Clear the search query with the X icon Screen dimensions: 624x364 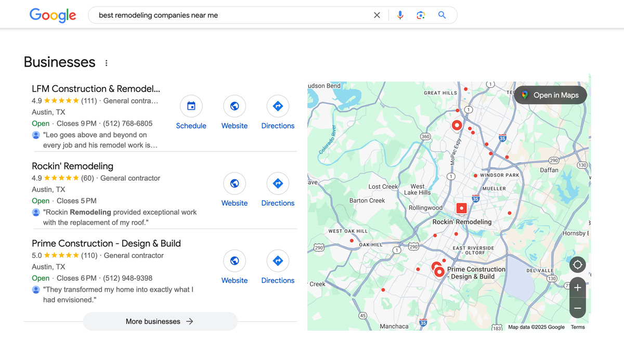coord(377,15)
